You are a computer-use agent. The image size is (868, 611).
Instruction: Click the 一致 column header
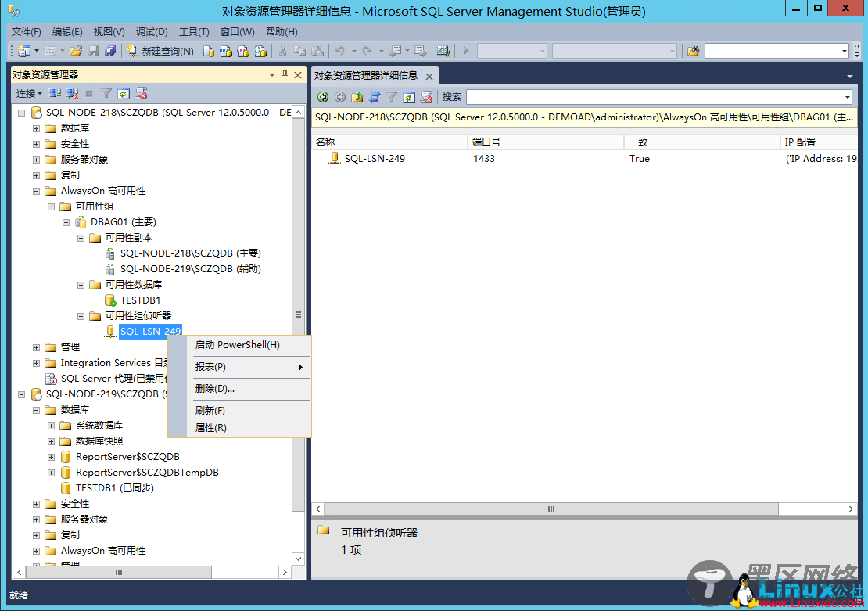click(x=702, y=142)
